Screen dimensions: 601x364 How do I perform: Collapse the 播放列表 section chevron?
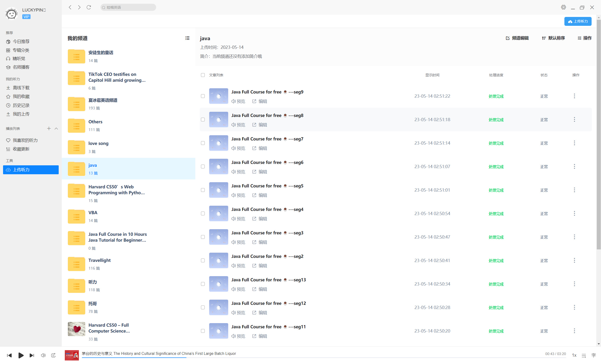[x=56, y=128]
